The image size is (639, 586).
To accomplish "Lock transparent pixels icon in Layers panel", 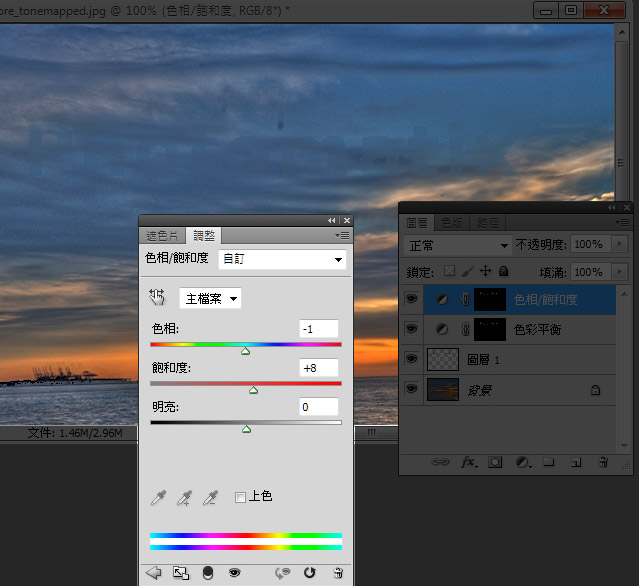I will 450,271.
